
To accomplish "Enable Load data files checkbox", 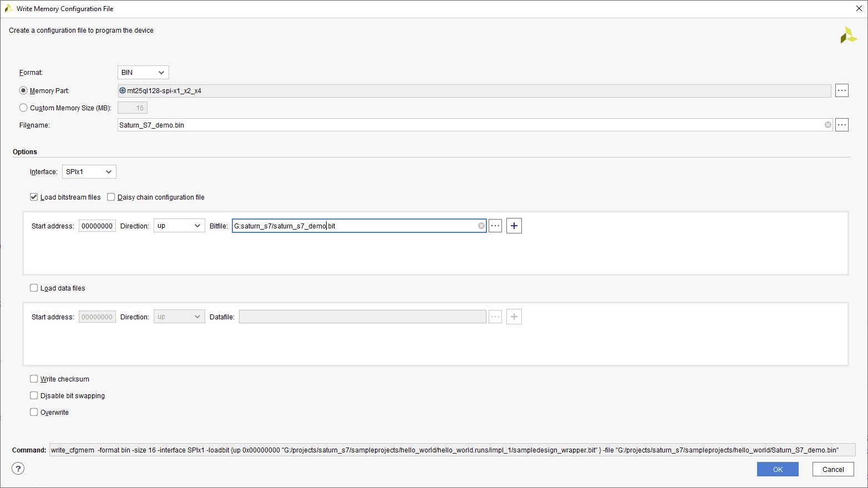I will [x=34, y=288].
